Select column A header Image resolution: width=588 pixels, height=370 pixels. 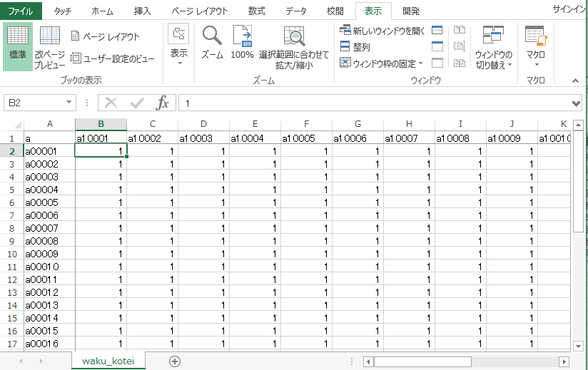click(x=49, y=124)
